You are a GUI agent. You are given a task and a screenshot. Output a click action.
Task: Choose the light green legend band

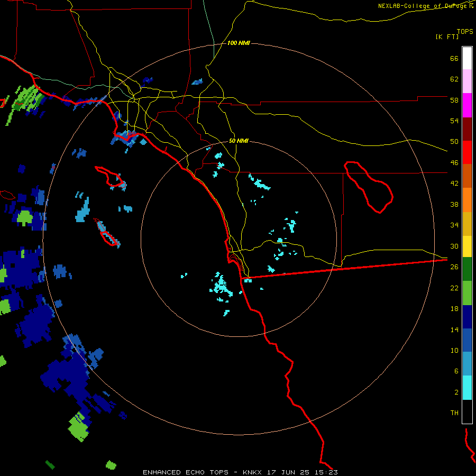(467, 293)
